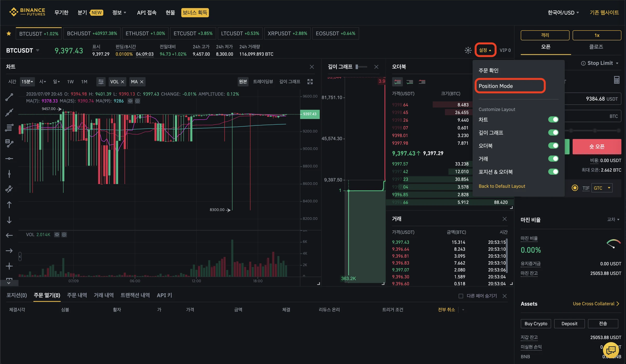Toggle MA indicator eye visibility

point(130,101)
